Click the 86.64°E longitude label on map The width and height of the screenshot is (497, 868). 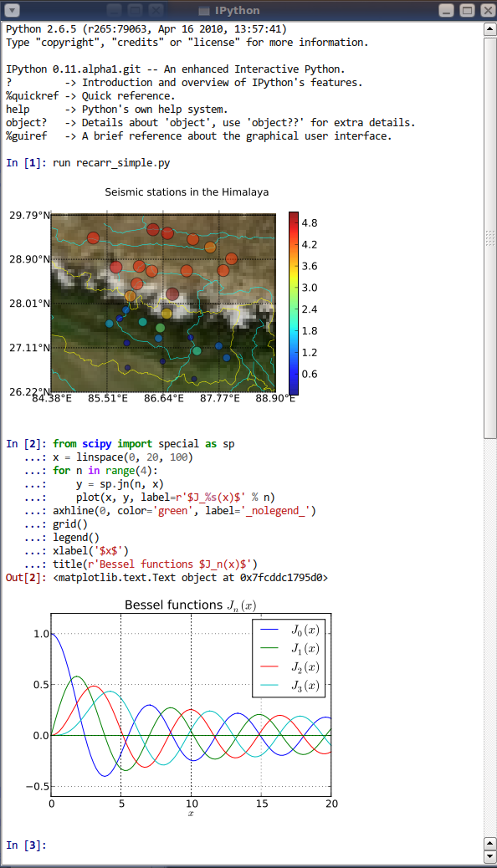pos(163,399)
